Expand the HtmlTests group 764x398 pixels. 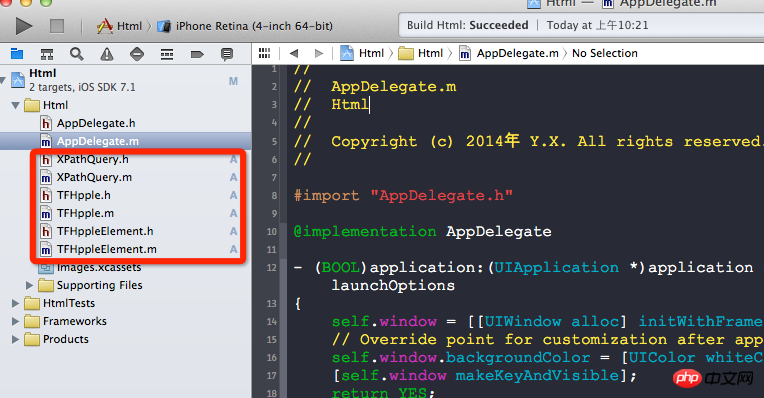(x=15, y=303)
